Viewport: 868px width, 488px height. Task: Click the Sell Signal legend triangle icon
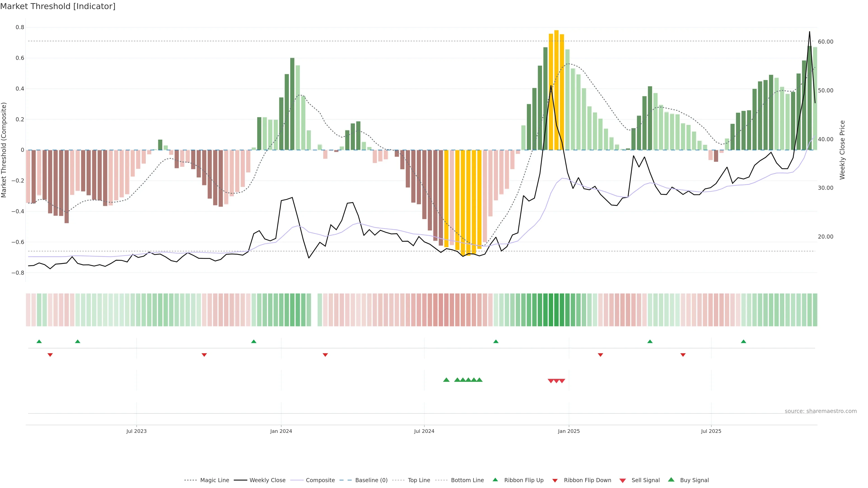pos(623,480)
